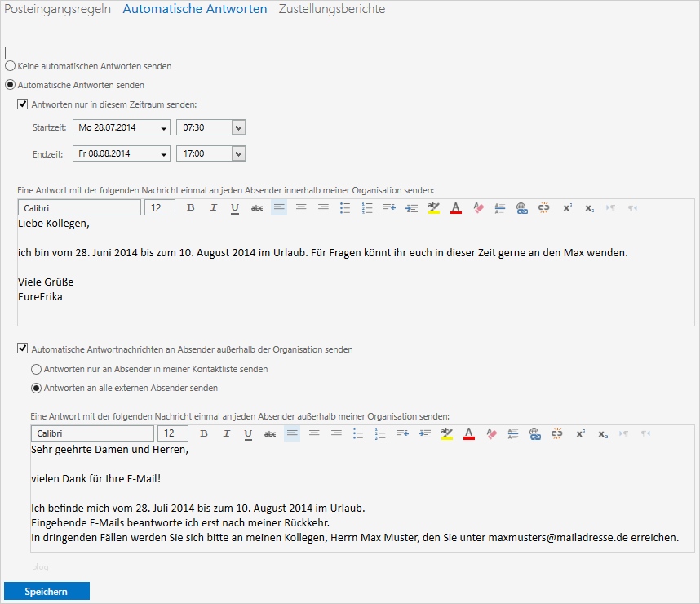Screen dimensions: 700x604
Task: Align left in external reply toolbar
Action: coord(292,433)
